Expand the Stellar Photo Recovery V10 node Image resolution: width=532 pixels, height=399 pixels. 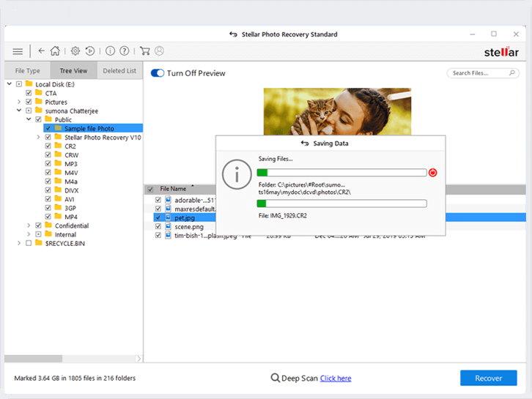click(38, 137)
